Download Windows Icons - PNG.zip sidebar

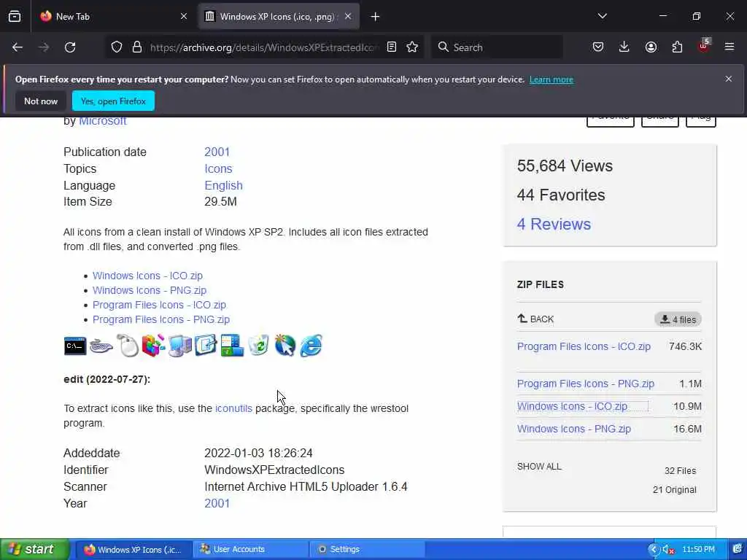point(574,429)
